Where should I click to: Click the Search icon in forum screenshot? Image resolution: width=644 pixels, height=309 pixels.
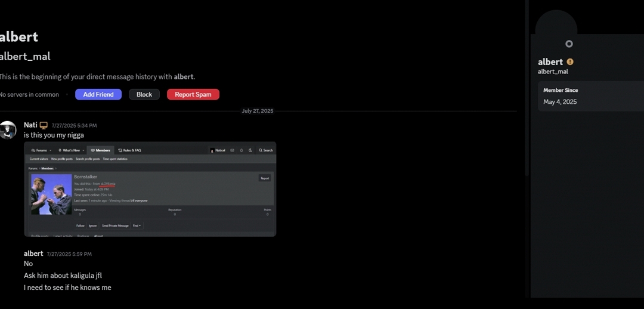pos(266,150)
